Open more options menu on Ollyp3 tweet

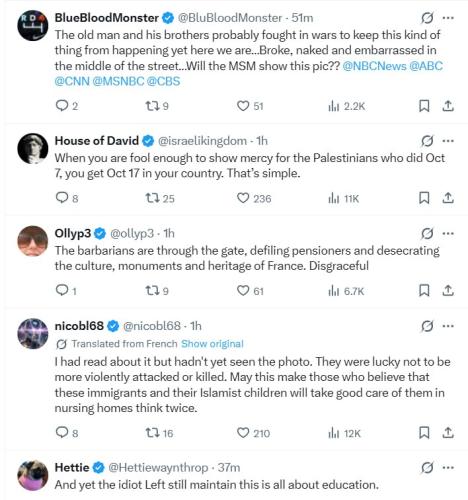[448, 234]
